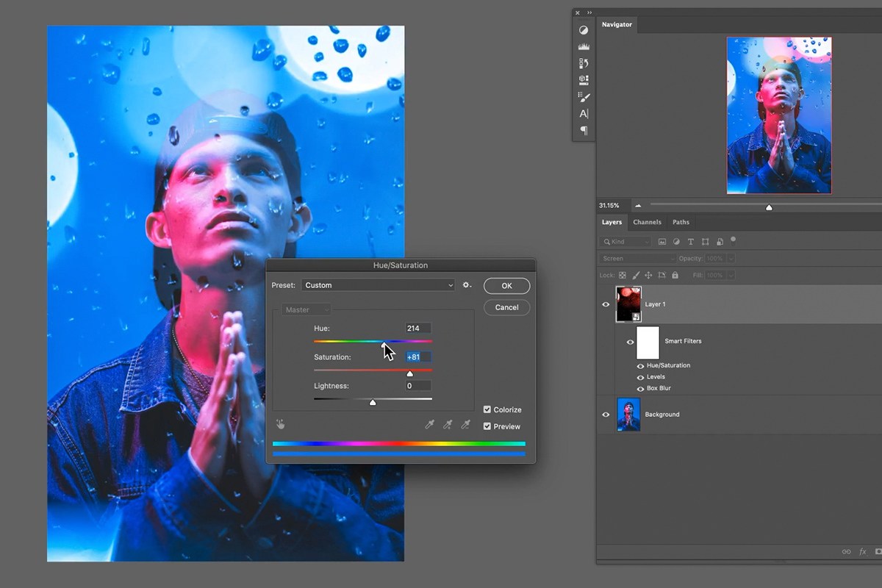The height and width of the screenshot is (588, 882).
Task: Filter layers by pixel layers icon
Action: [x=662, y=242]
